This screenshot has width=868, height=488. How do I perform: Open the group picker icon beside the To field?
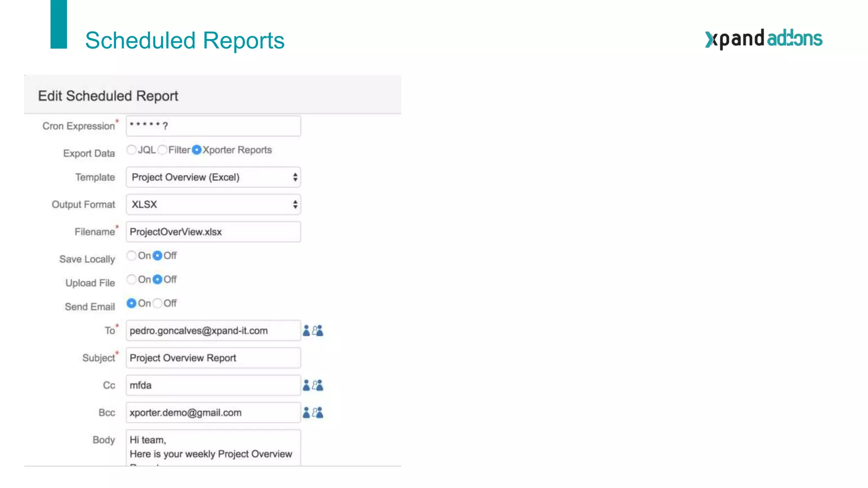[318, 331]
